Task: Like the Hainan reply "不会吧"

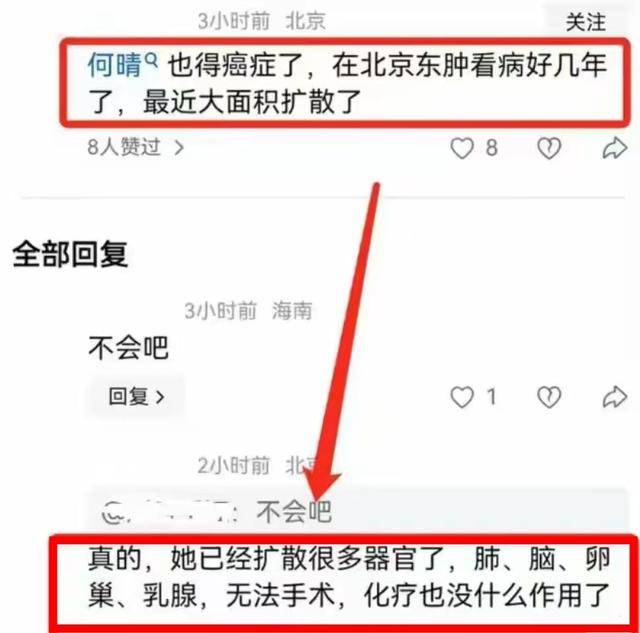Action: coord(462,397)
